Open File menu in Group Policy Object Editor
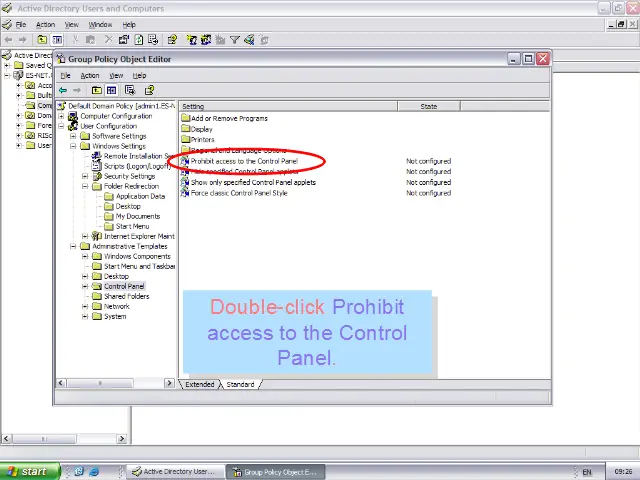 click(x=65, y=76)
